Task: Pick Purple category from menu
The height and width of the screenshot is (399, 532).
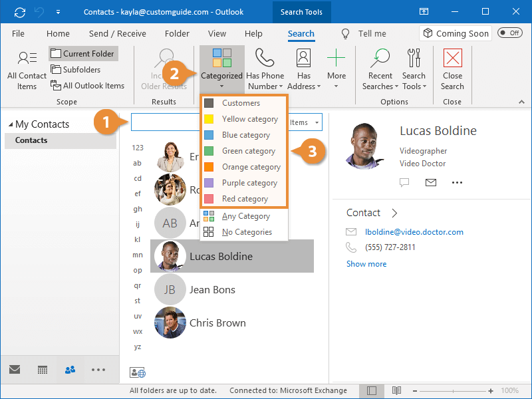Action: pyautogui.click(x=244, y=182)
